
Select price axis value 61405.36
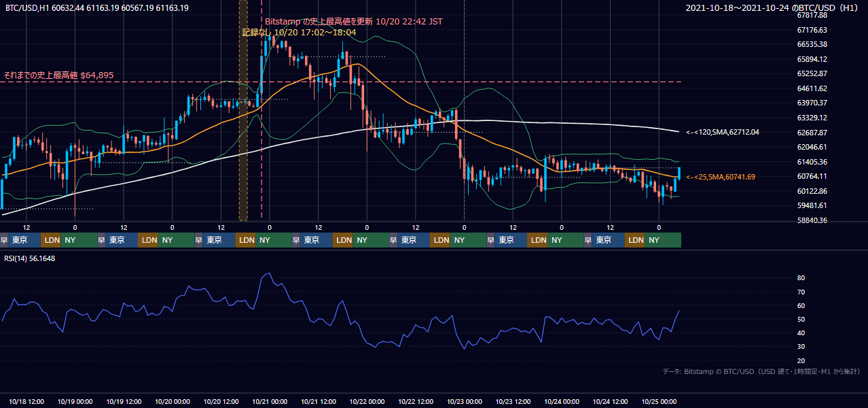pyautogui.click(x=812, y=162)
